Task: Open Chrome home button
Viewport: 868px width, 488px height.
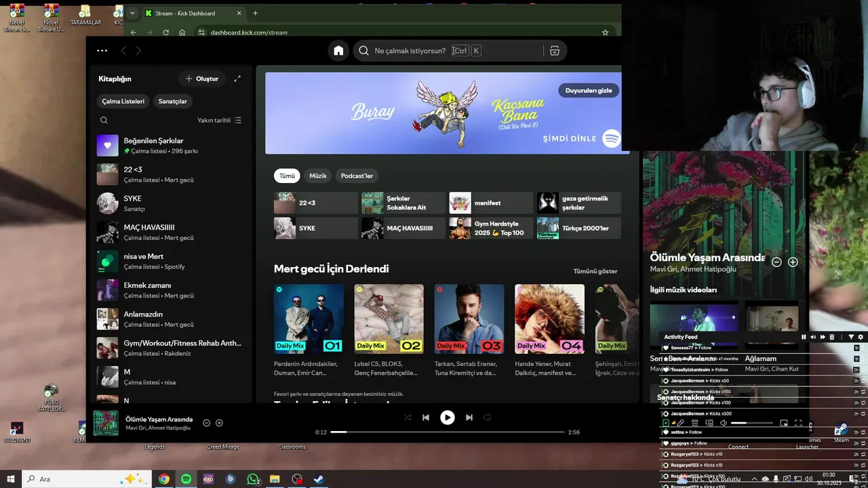Action: pos(182,32)
